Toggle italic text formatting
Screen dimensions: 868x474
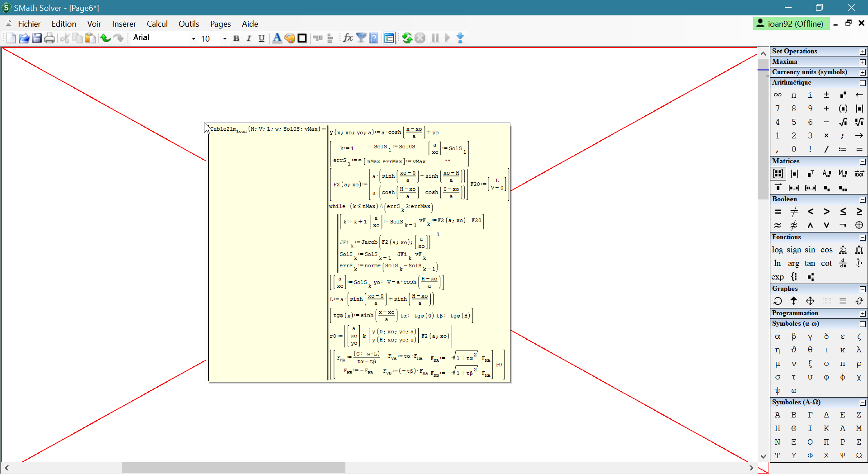[x=249, y=38]
